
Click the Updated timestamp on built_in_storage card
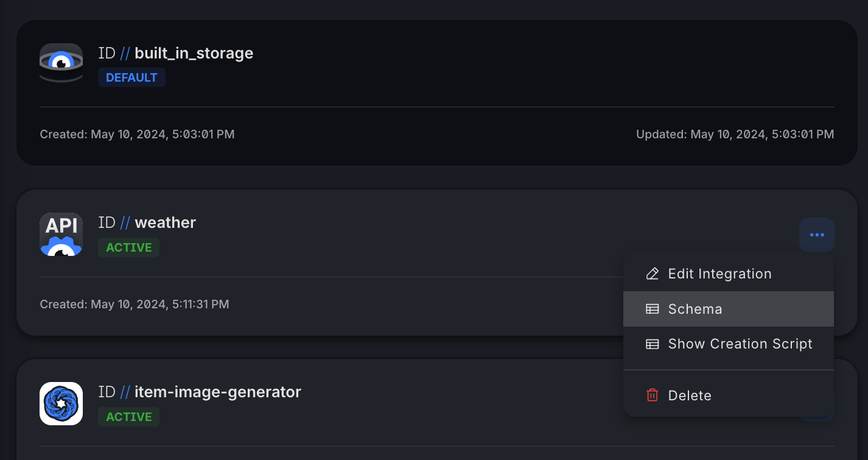tap(735, 134)
